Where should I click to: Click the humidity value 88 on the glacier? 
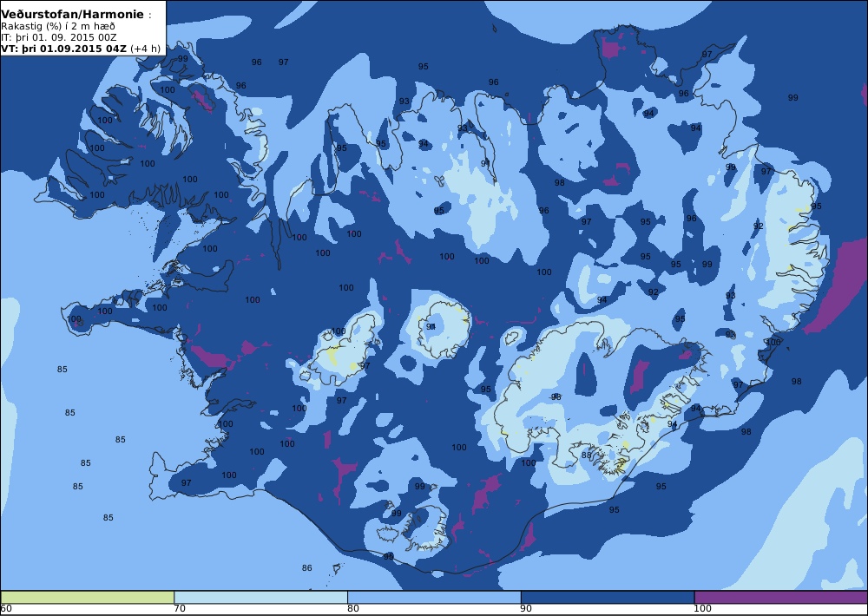[x=586, y=455]
